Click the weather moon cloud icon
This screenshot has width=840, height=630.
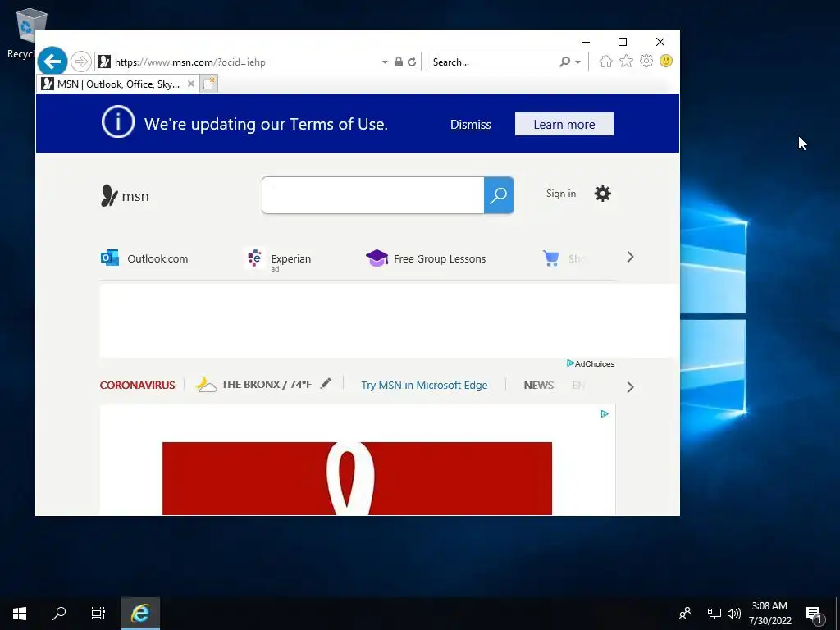pos(206,385)
